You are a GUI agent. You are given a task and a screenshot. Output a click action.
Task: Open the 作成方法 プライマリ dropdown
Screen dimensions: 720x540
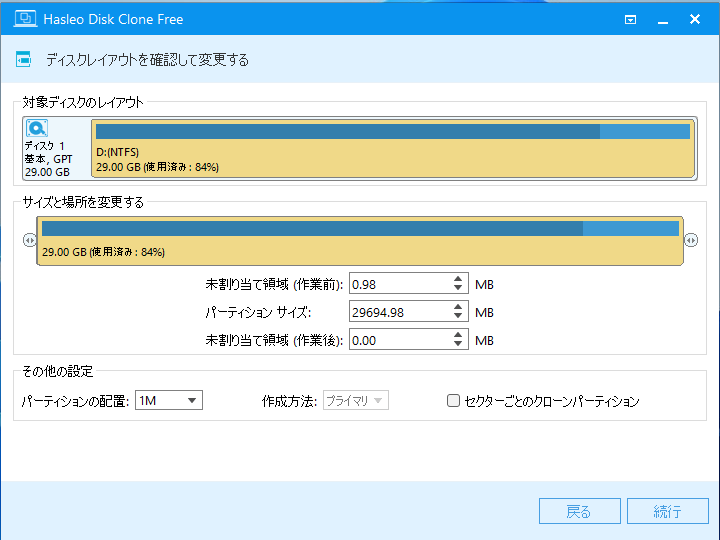[356, 400]
